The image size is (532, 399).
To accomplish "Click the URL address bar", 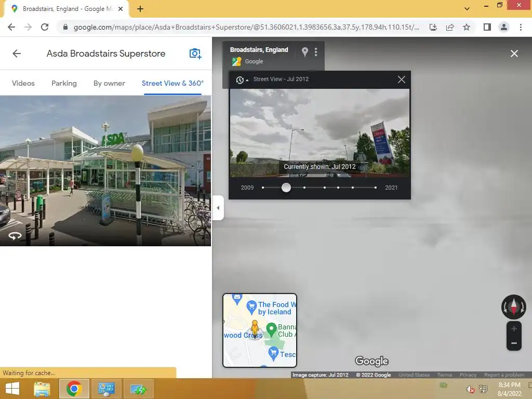I will click(246, 27).
